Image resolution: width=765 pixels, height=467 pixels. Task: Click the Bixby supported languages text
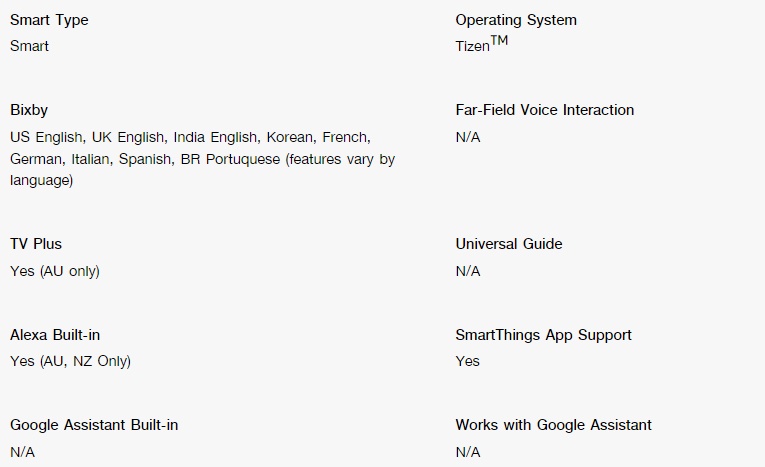(202, 159)
